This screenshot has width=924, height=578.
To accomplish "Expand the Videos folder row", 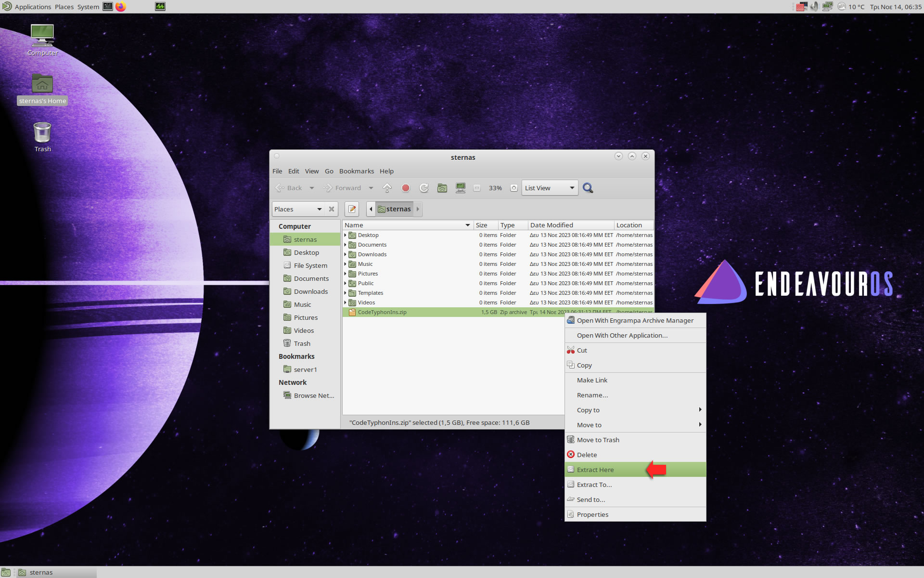I will (x=345, y=302).
